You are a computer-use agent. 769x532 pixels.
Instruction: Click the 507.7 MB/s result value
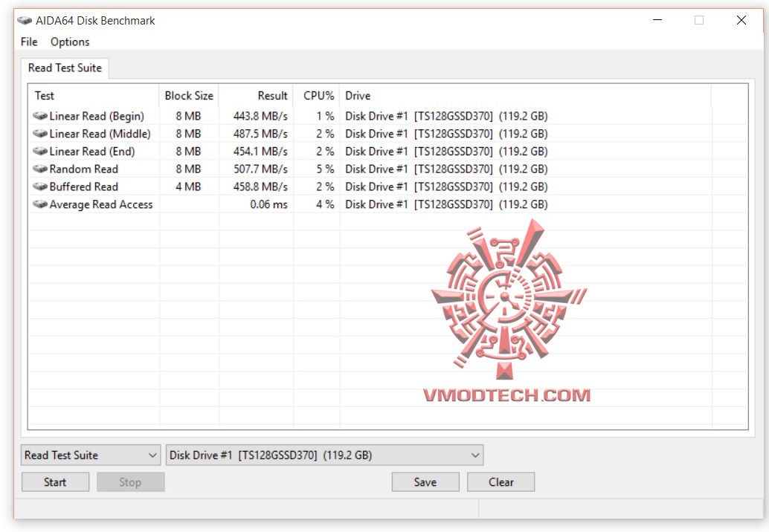click(260, 169)
